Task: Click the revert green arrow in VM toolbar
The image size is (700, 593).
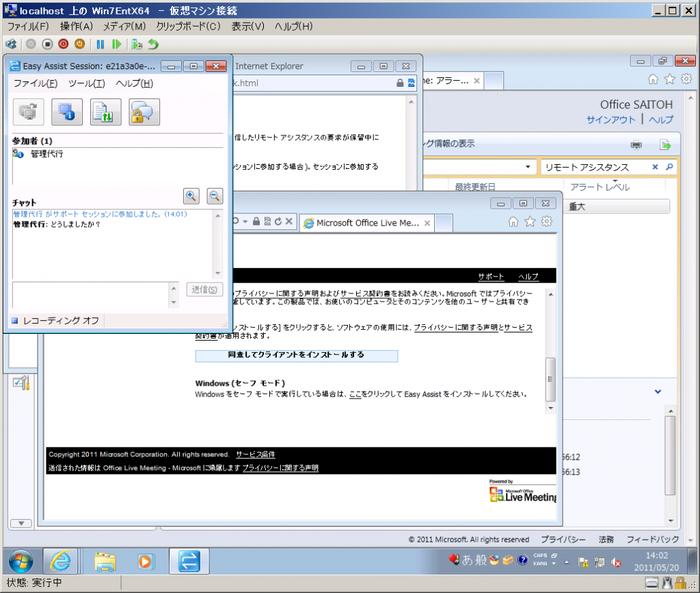Action: tap(153, 44)
